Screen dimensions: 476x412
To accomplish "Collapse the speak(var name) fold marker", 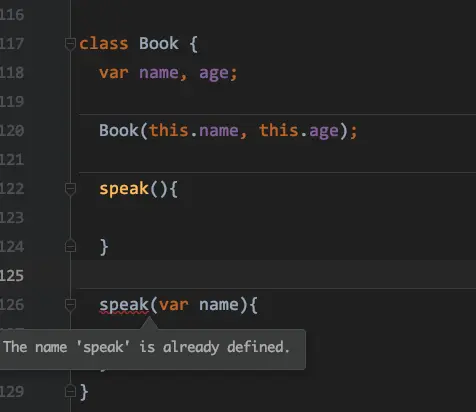I will tap(70, 305).
